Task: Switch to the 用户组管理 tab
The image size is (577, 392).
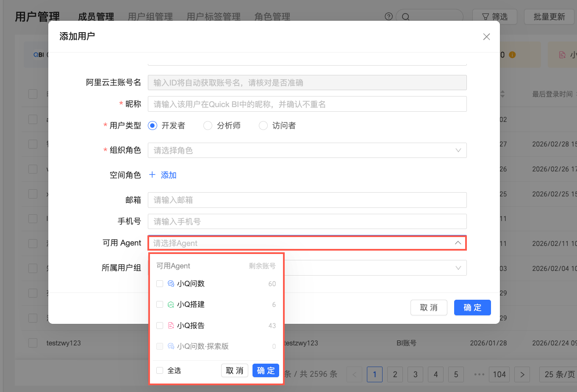Action: [150, 17]
